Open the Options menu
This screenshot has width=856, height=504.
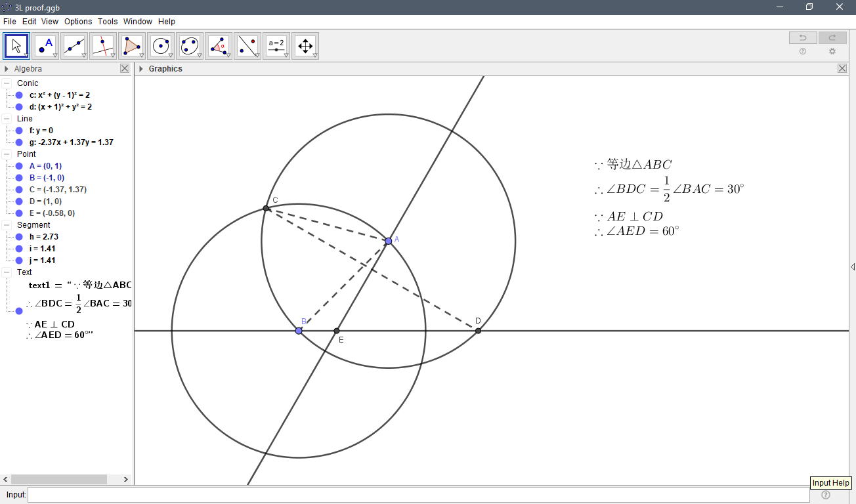[x=77, y=21]
